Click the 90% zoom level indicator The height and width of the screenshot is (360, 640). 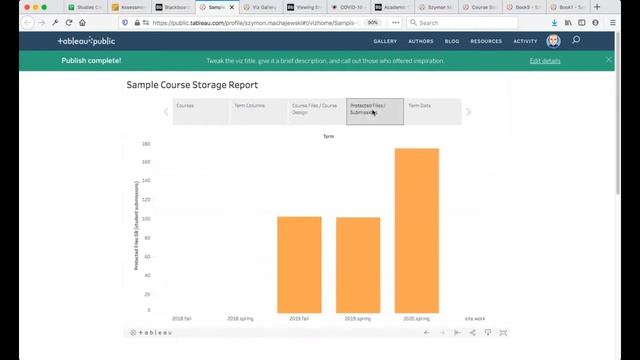coord(372,23)
